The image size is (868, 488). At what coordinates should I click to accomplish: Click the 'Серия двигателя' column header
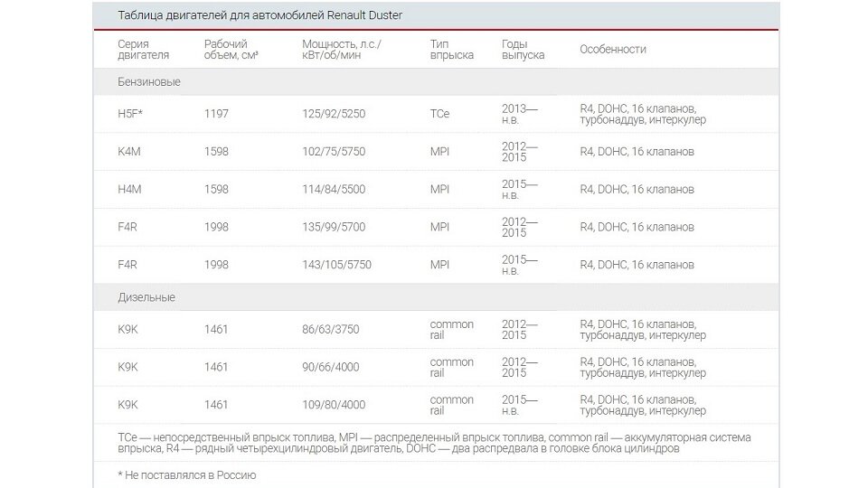click(144, 49)
